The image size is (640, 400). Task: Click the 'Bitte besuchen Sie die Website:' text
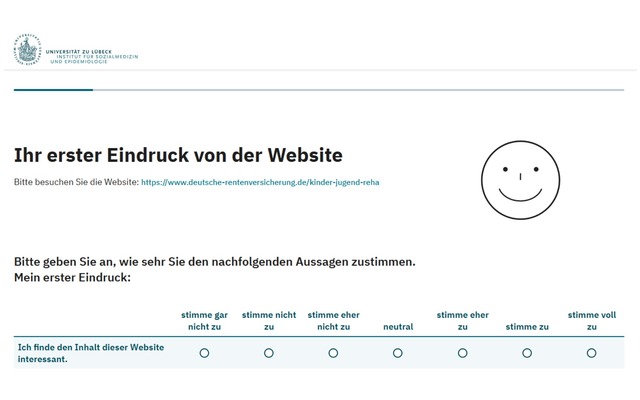77,182
